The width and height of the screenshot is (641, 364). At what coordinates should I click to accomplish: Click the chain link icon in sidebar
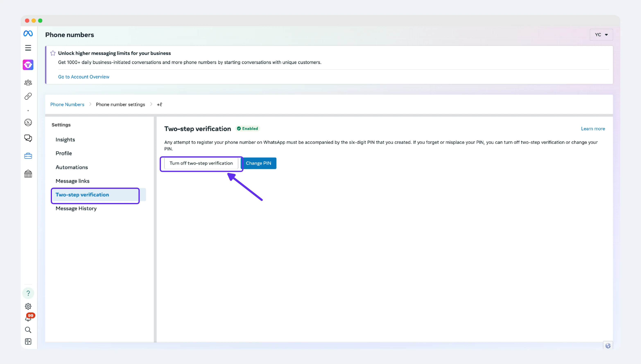[x=28, y=96]
